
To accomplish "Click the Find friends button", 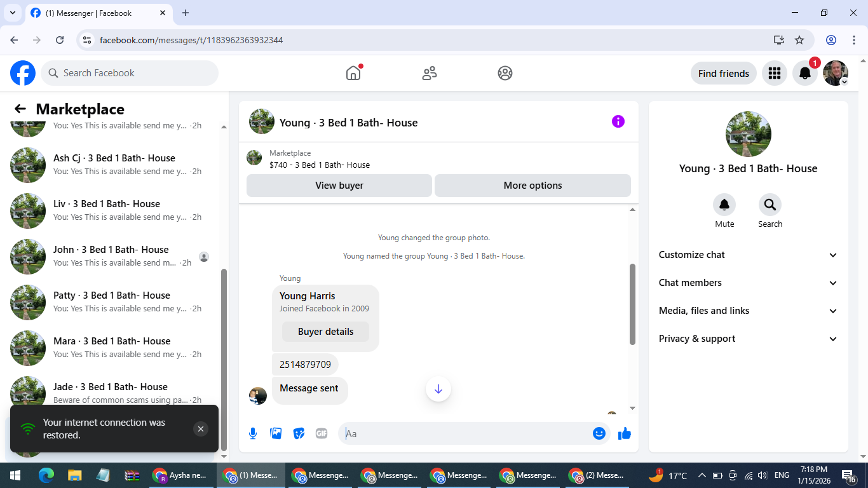I will point(723,73).
